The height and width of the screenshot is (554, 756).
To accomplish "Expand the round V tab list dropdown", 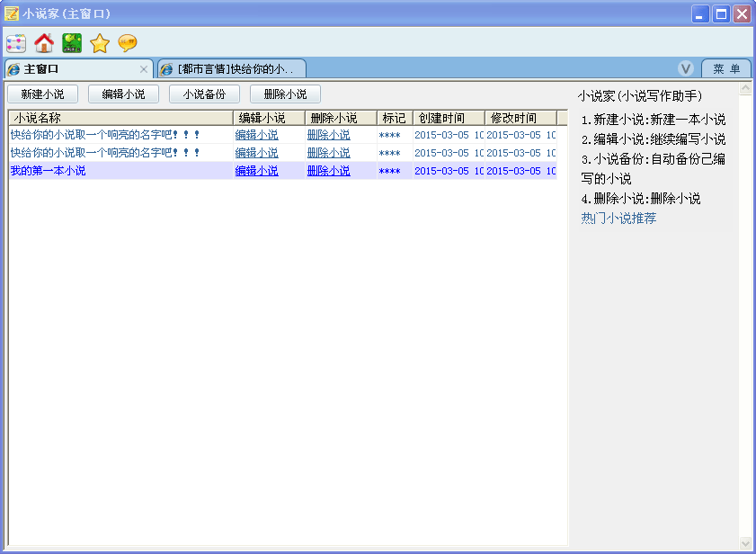I will [686, 69].
